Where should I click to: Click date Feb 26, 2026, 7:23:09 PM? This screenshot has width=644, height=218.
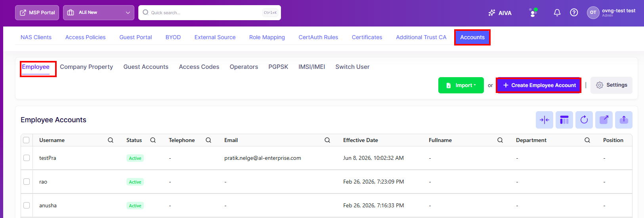[373, 182]
